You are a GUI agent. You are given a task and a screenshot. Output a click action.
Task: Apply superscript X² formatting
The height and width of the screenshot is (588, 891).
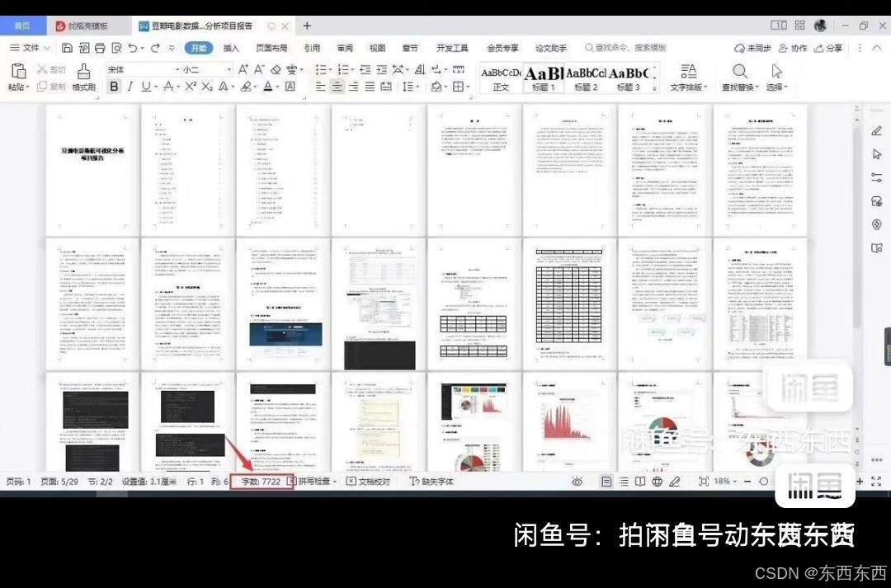coord(191,87)
